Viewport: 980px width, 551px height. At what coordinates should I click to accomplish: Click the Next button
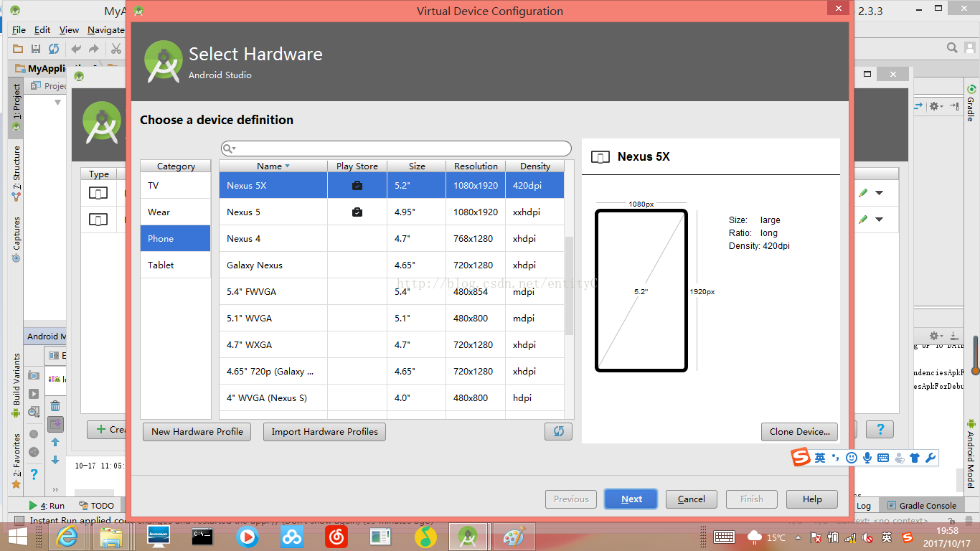(631, 499)
